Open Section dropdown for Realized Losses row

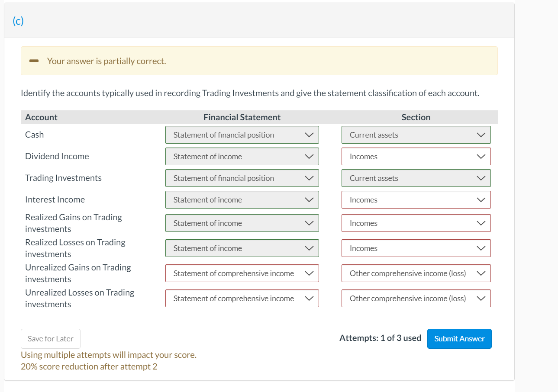click(x=416, y=248)
